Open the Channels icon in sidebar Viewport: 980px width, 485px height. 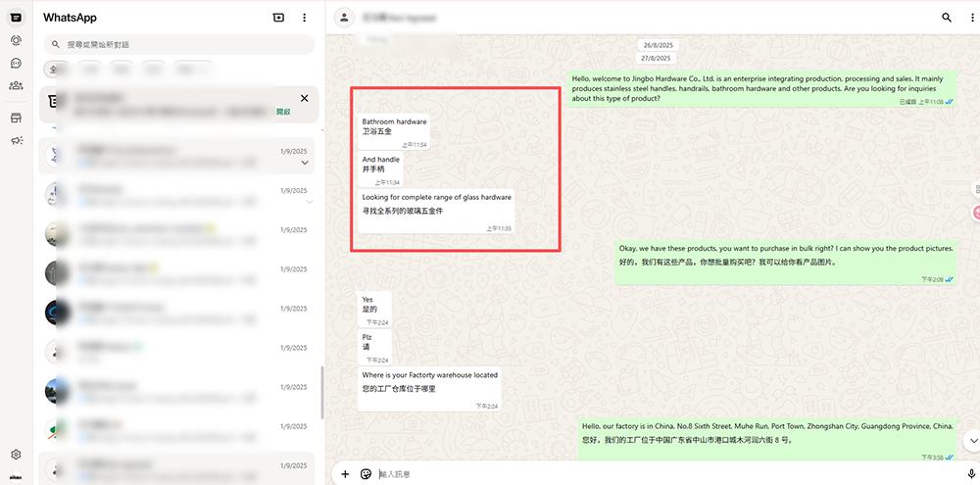[17, 63]
